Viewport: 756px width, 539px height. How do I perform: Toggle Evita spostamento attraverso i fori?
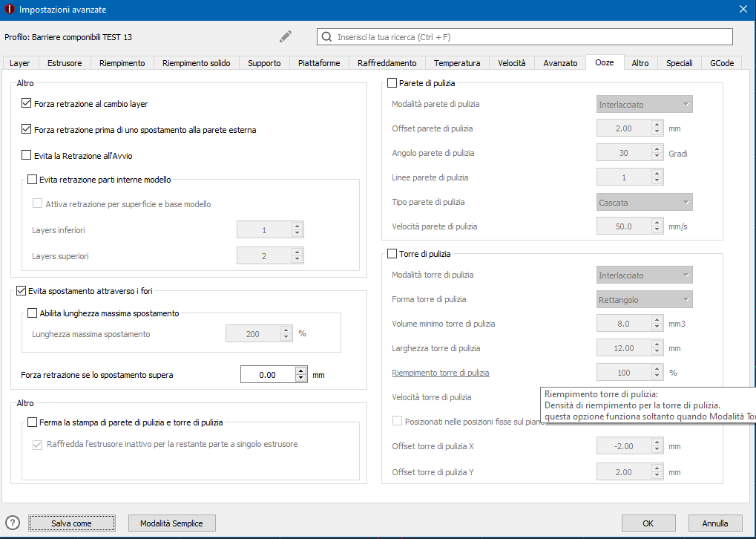point(21,291)
